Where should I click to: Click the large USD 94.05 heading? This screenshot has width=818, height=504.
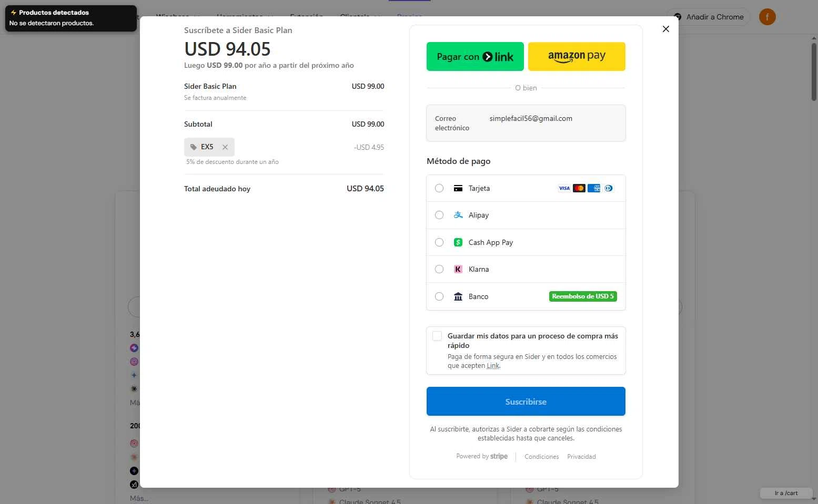point(227,49)
